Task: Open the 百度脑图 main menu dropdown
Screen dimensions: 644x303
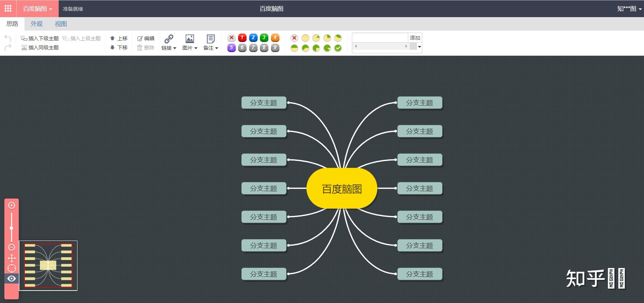Action: [38, 9]
